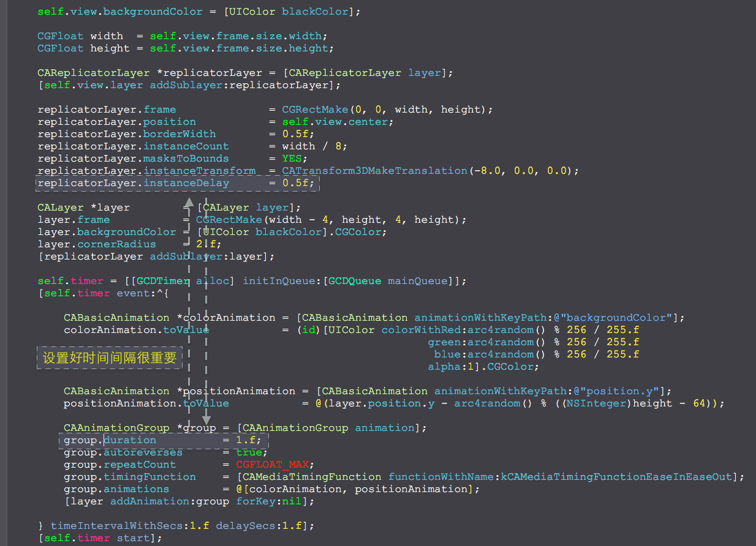Click the masksToBounds property name
This screenshot has width=756, height=546.
coord(186,159)
